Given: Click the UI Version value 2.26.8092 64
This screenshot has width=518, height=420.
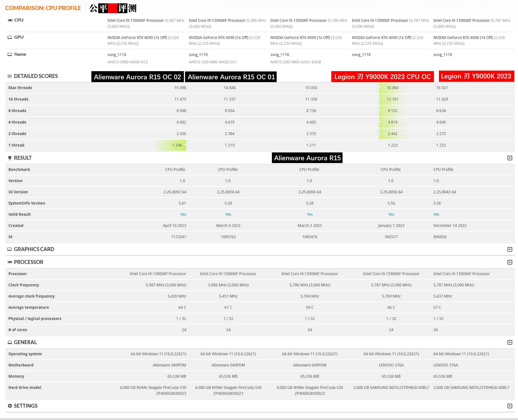Looking at the screenshot, I should [175, 192].
